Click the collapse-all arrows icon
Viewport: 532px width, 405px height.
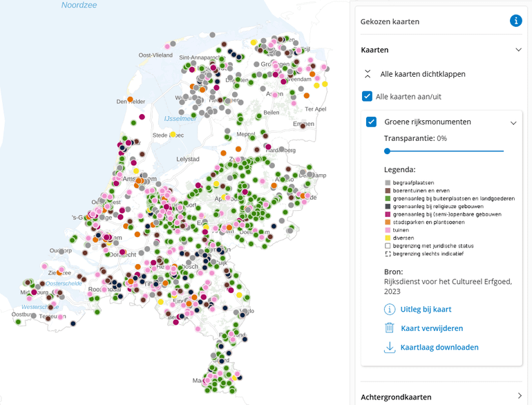click(368, 74)
